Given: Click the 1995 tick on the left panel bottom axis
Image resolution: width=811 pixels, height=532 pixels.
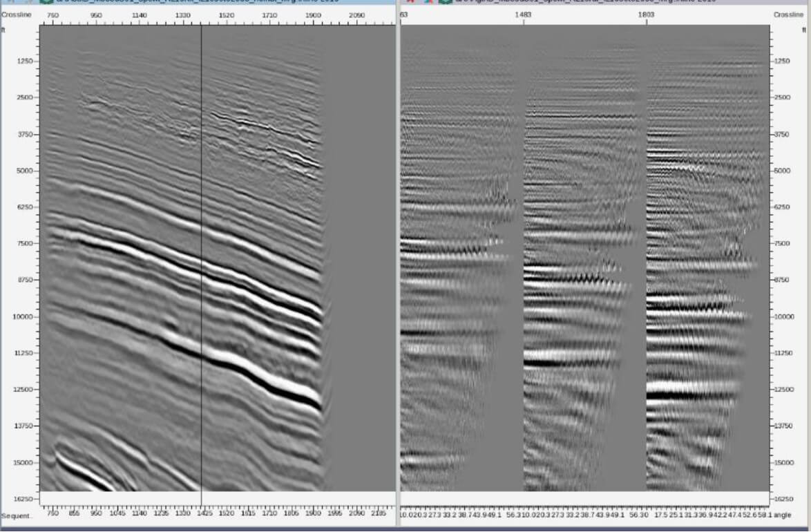Looking at the screenshot, I should (335, 513).
